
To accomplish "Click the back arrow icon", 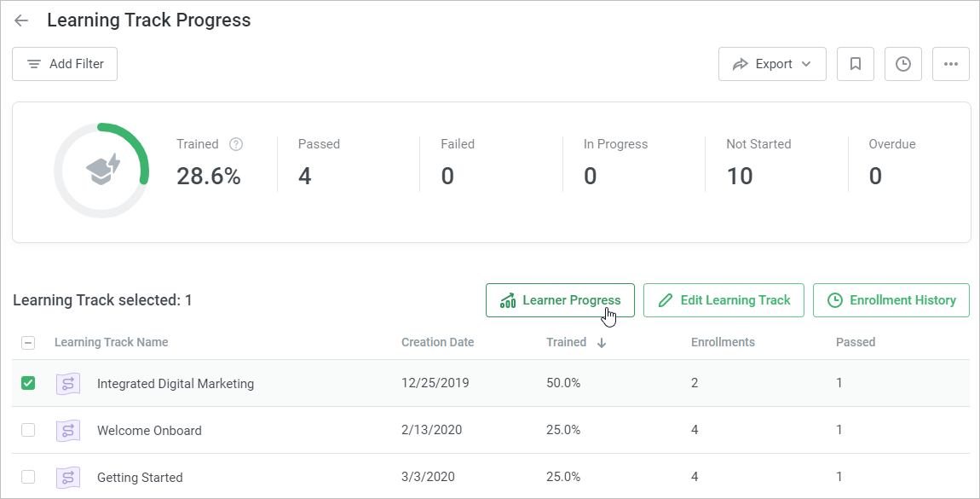I will 21,20.
